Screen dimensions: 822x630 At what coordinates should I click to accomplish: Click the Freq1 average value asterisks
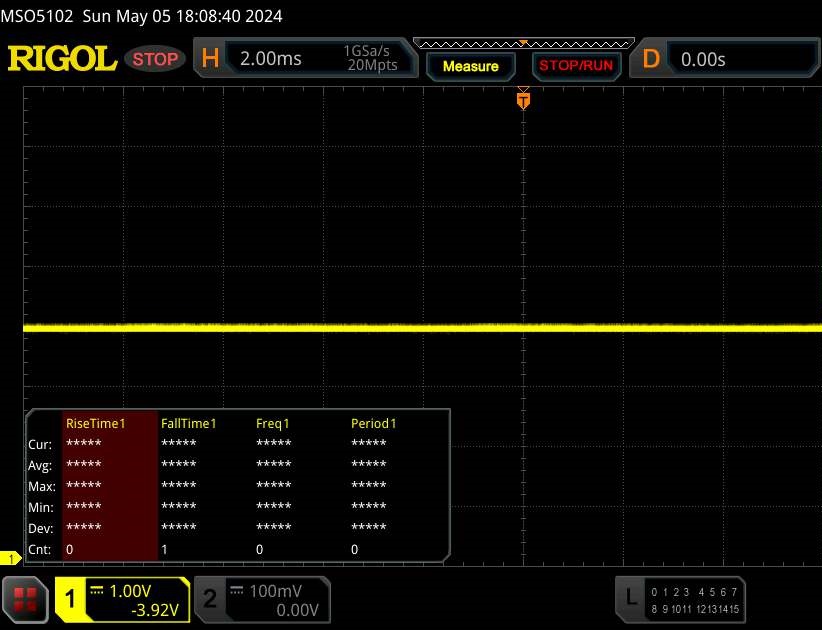pyautogui.click(x=274, y=464)
